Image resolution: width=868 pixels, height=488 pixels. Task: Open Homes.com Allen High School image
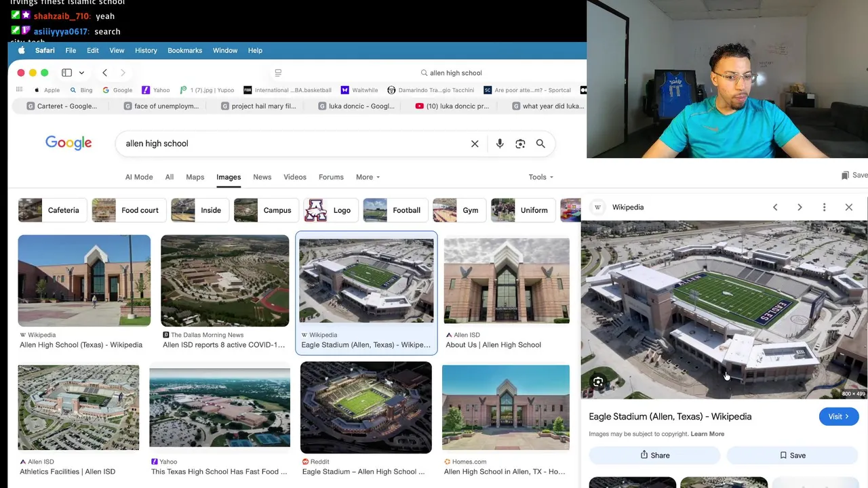506,407
